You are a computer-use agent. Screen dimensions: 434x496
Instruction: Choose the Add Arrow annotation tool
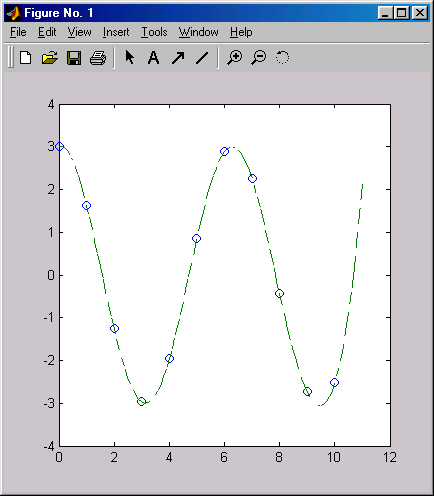(x=178, y=58)
